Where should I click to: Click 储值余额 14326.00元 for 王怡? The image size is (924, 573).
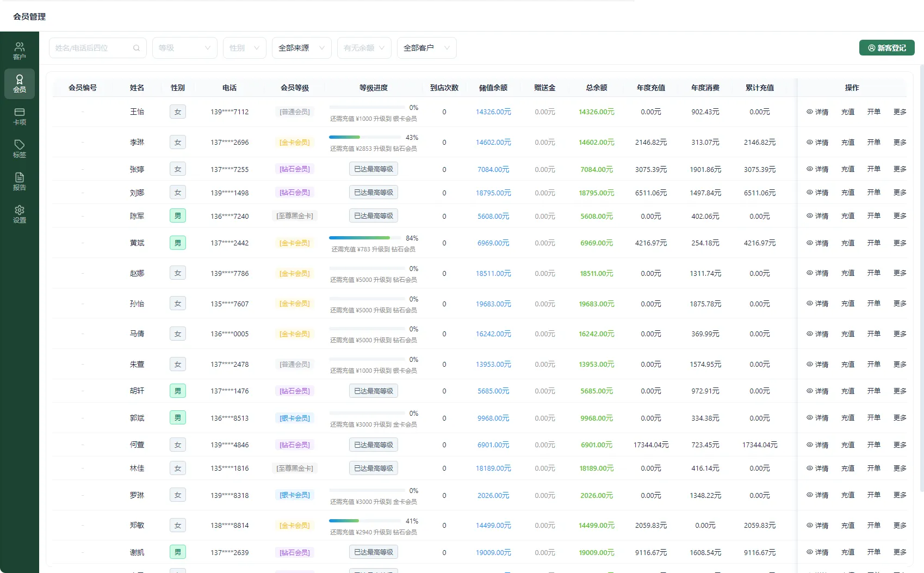tap(493, 112)
